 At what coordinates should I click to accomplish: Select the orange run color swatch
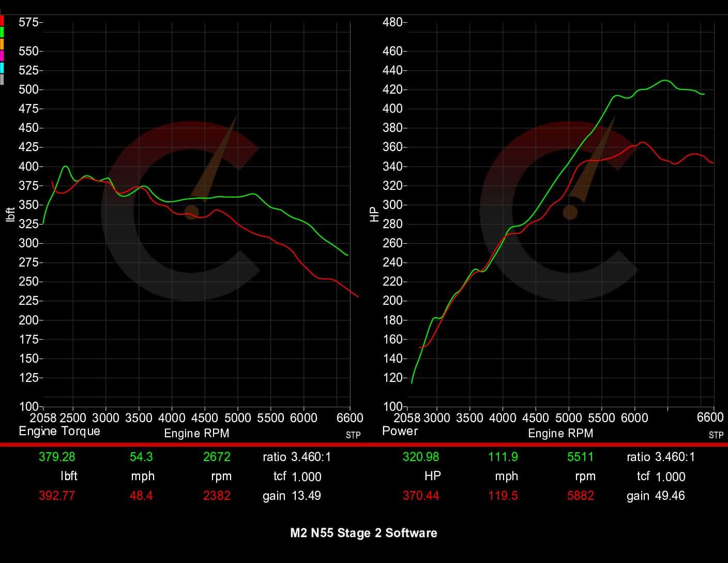(2, 43)
